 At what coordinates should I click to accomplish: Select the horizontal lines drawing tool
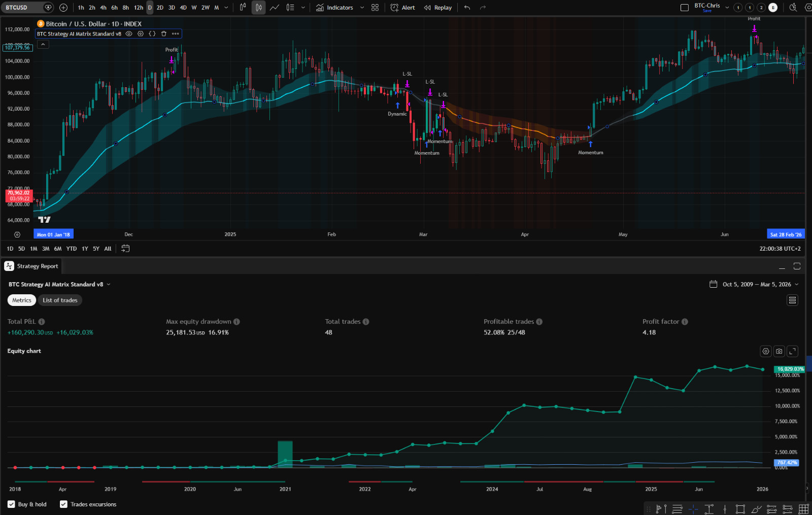678,509
